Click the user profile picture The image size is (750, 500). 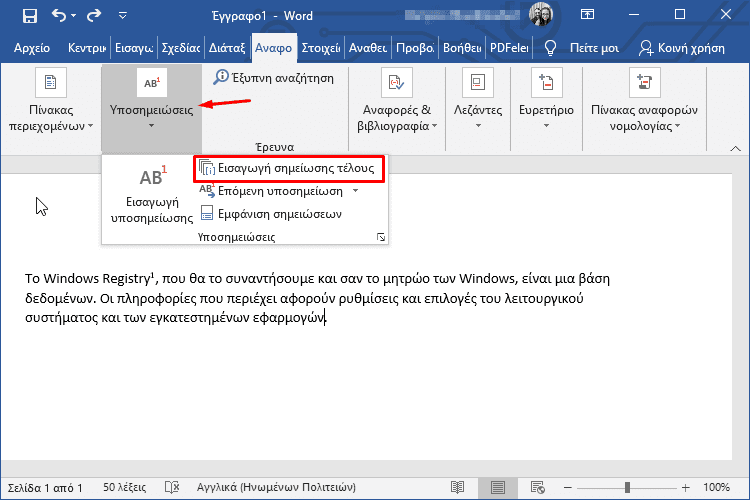pos(541,14)
